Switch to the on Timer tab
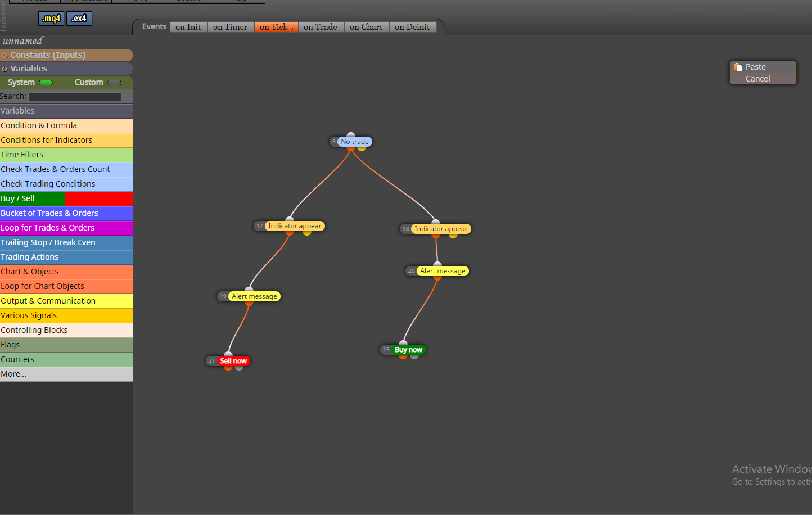812x515 pixels. pos(231,27)
